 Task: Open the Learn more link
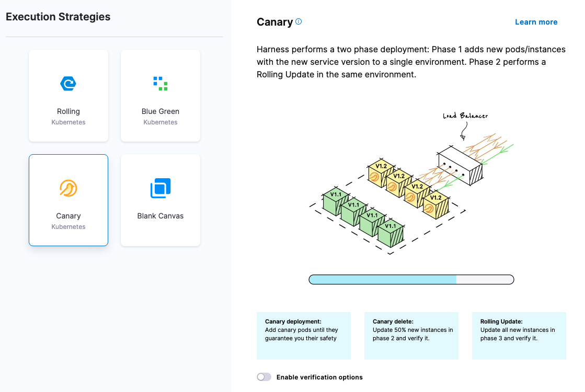[x=536, y=22]
